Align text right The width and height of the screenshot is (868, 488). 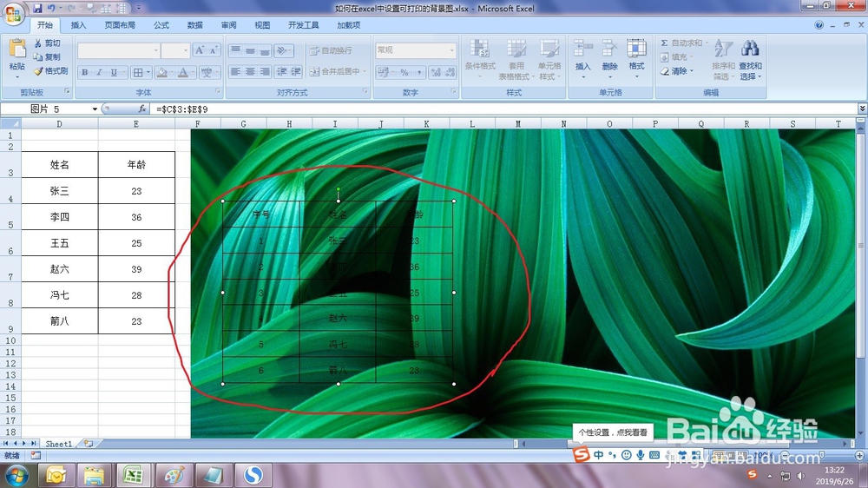pyautogui.click(x=265, y=71)
